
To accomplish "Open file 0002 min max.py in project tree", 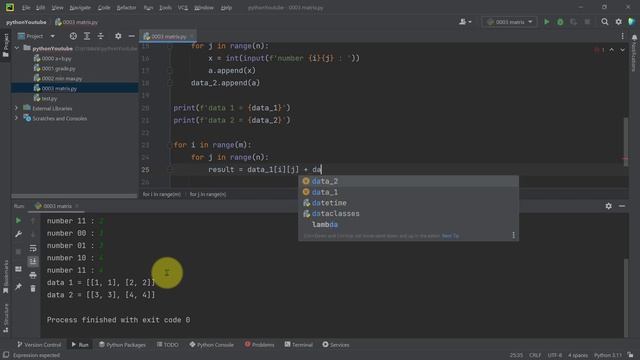I will click(x=58, y=78).
